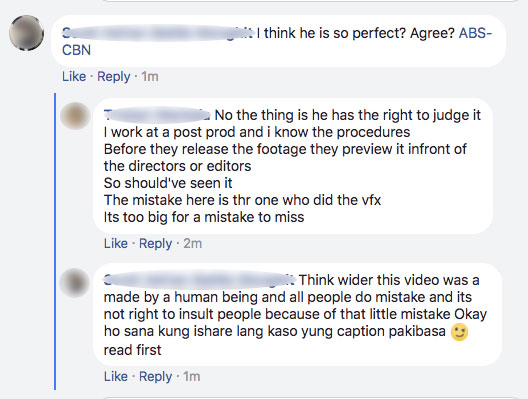Open profile picture of 'post prod' commenter
Image resolution: width=528 pixels, height=399 pixels.
pos(75,115)
